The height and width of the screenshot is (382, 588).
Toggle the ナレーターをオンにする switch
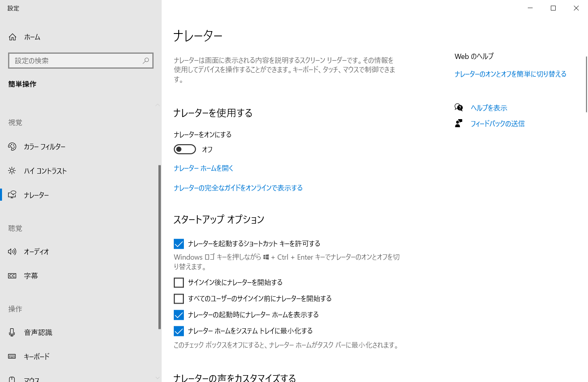pyautogui.click(x=185, y=149)
